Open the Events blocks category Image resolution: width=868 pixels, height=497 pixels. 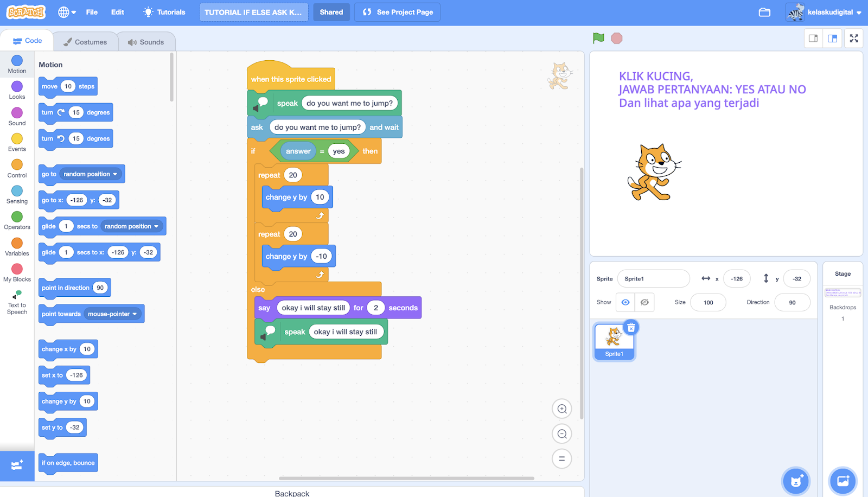[x=17, y=142]
